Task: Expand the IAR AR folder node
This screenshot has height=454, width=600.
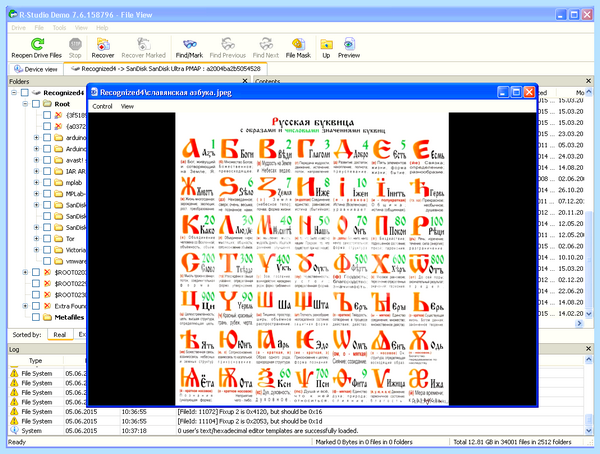Action: pos(36,171)
